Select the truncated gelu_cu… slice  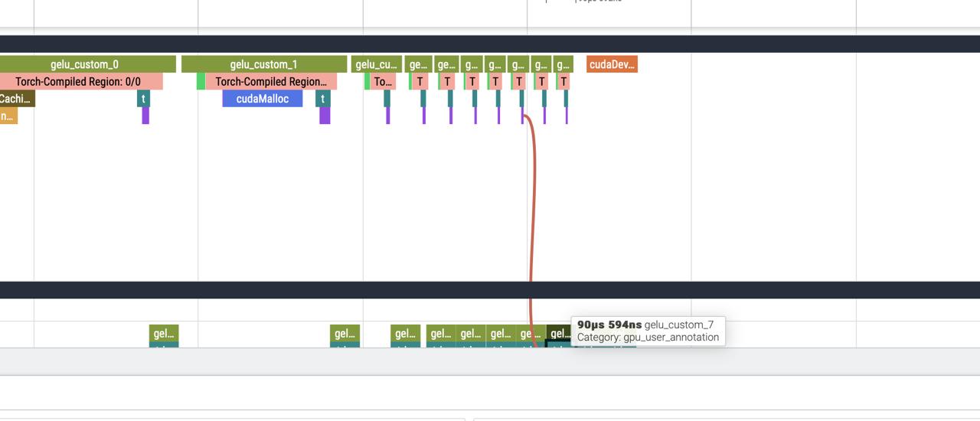click(377, 64)
